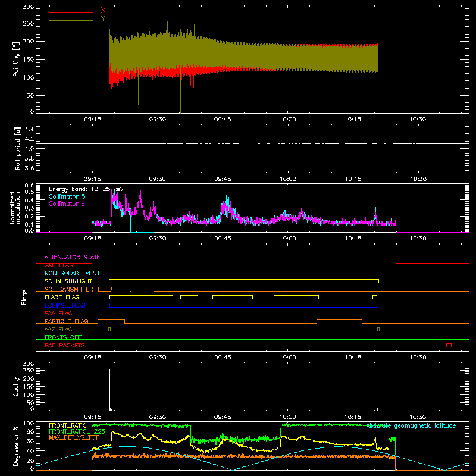
Task: Click the Flags axis label
Action: [x=24, y=297]
